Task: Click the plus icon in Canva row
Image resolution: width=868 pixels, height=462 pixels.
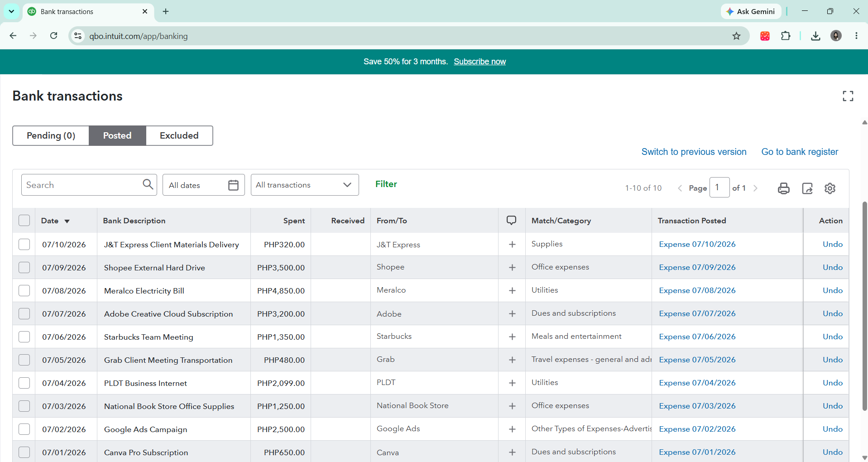Action: tap(512, 452)
